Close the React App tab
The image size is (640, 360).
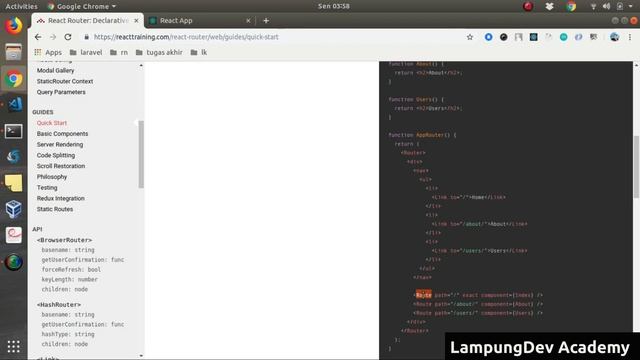pyautogui.click(x=248, y=20)
